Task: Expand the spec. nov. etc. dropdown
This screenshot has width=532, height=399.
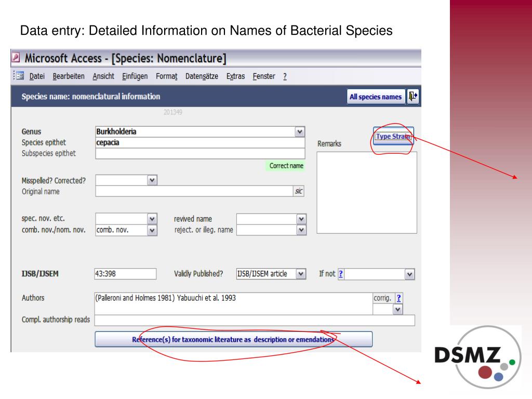Action: [152, 219]
